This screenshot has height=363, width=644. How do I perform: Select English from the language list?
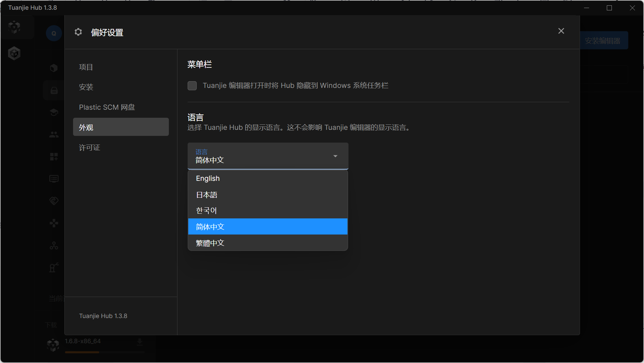coord(208,178)
